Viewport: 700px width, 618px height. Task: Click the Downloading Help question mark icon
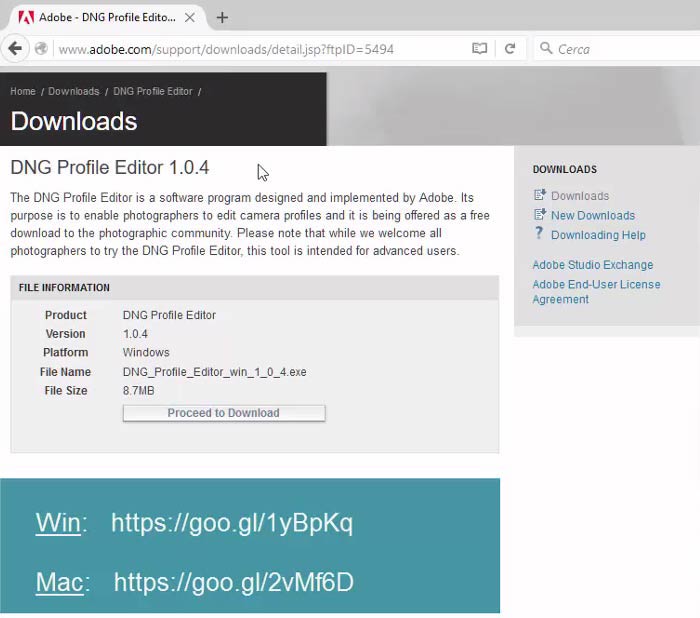coord(539,233)
